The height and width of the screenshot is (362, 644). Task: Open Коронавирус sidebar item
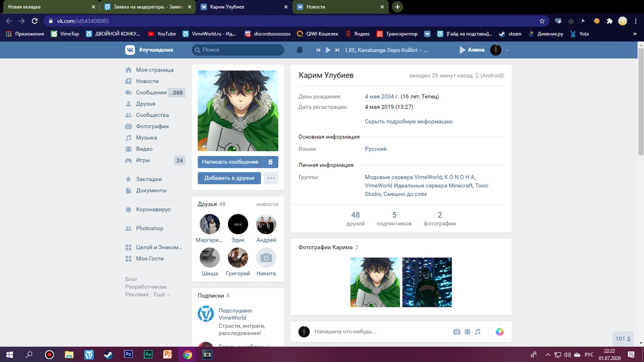153,209
